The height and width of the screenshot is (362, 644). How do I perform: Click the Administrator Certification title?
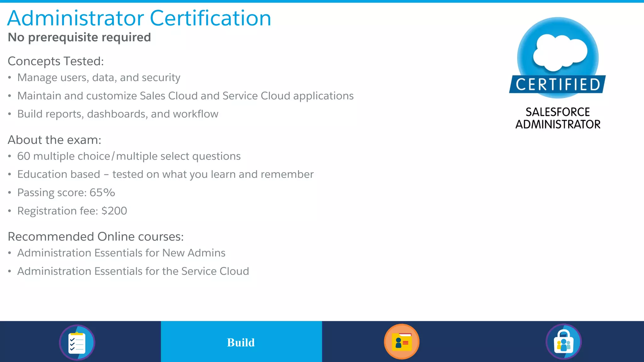(x=139, y=18)
